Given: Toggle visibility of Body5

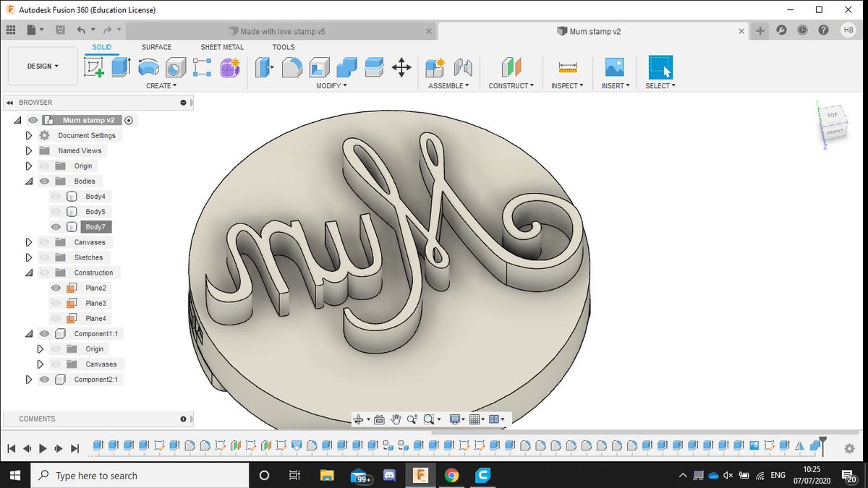Looking at the screenshot, I should tap(56, 212).
